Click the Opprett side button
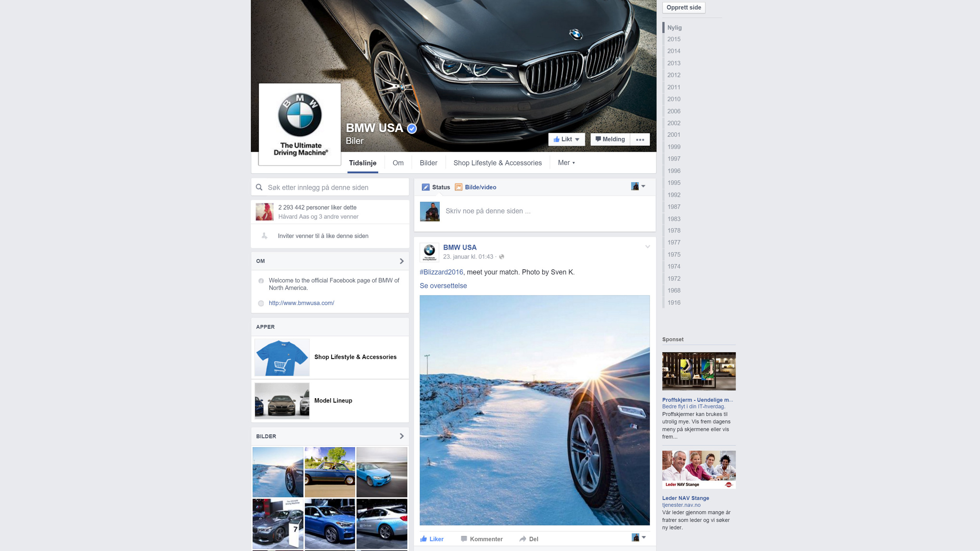 point(684,7)
